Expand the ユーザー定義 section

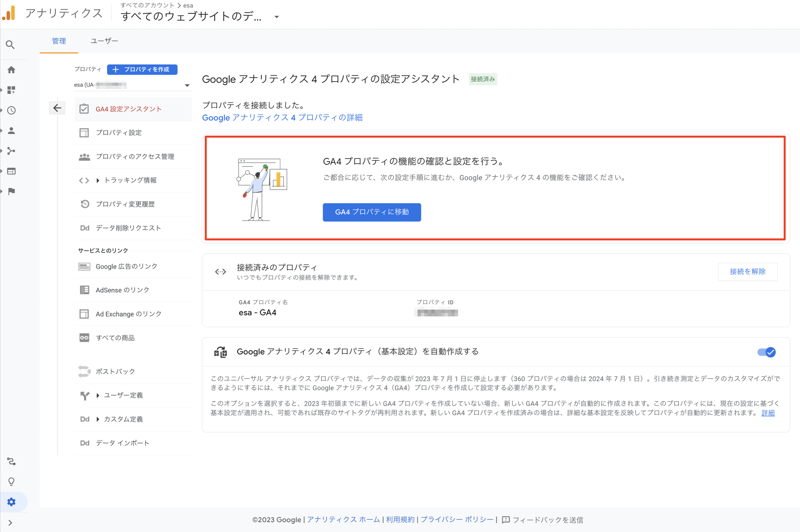98,395
